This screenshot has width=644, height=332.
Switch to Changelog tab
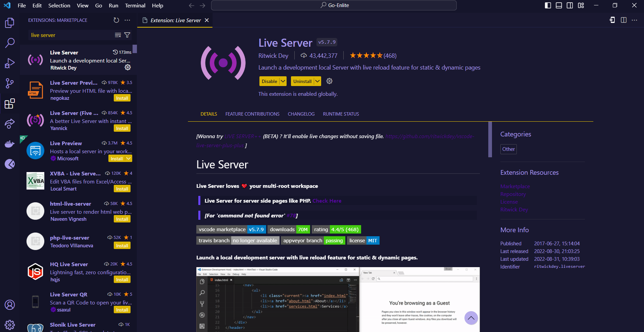coord(301,114)
